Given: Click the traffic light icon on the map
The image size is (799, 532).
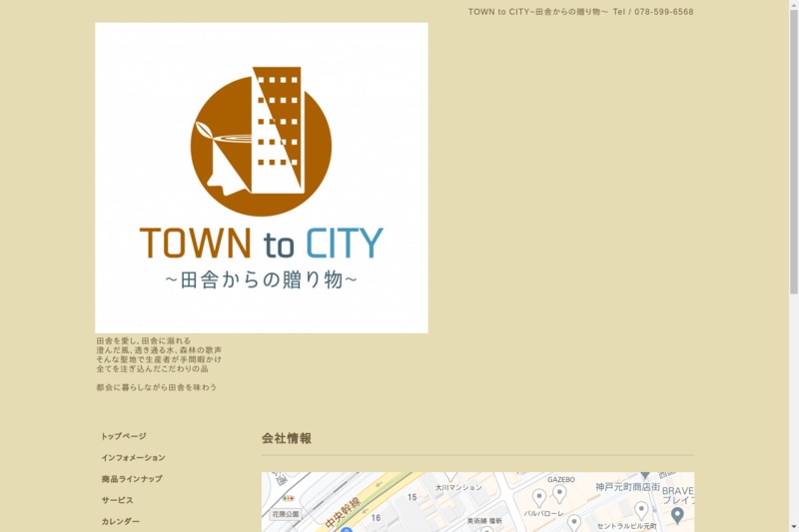Looking at the screenshot, I should pyautogui.click(x=289, y=497).
